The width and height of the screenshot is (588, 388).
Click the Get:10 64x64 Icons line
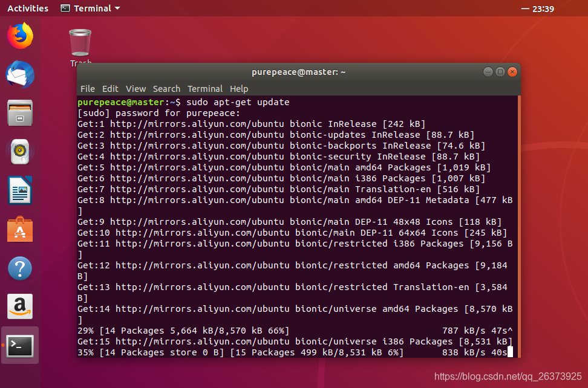click(292, 233)
